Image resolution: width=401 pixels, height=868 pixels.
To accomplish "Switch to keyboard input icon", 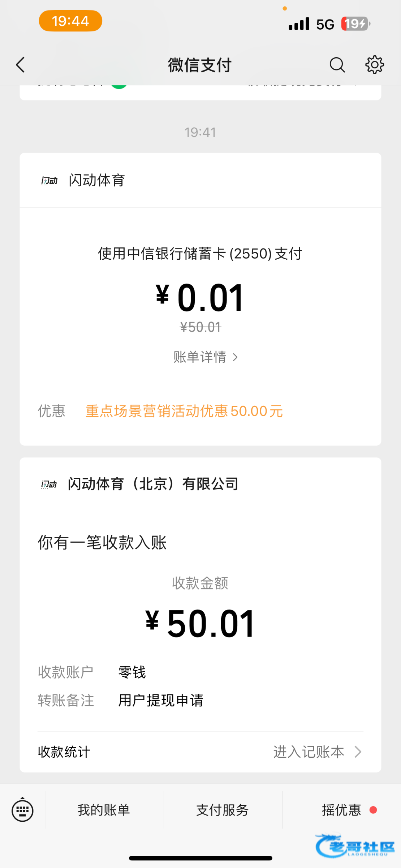I will [22, 810].
